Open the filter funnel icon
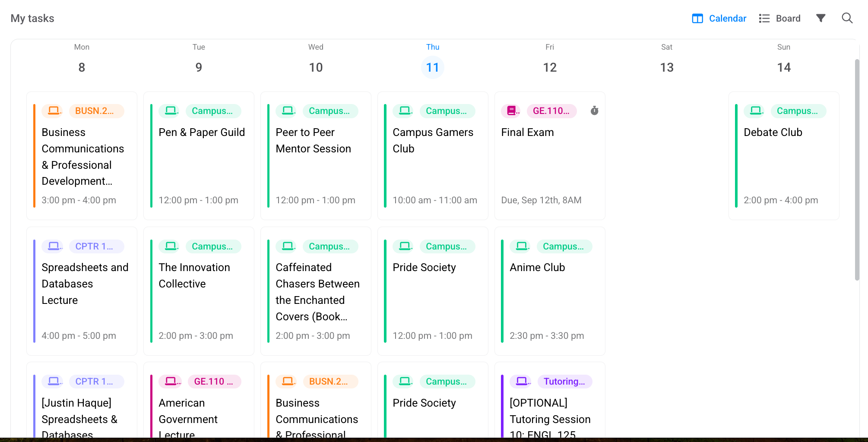Image resolution: width=868 pixels, height=442 pixels. 820,18
